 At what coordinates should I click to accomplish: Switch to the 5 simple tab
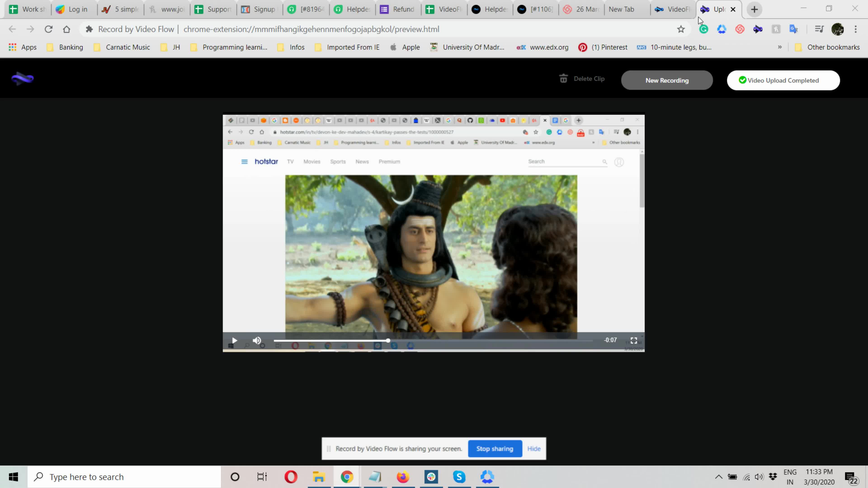(120, 9)
